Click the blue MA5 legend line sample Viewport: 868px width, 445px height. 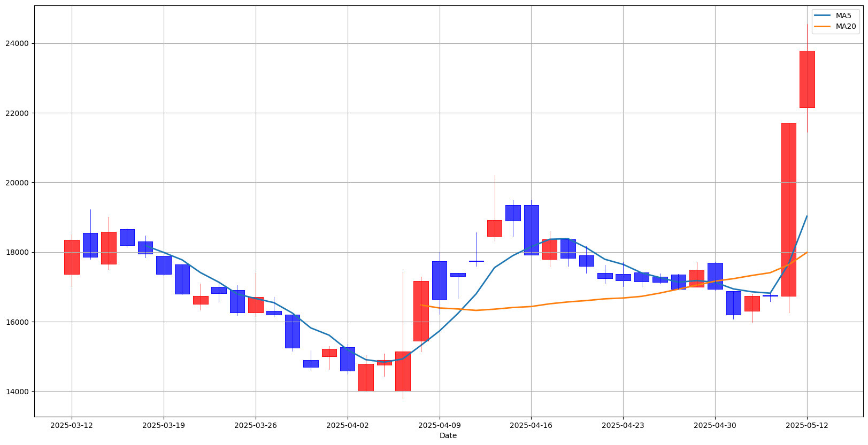(x=823, y=16)
